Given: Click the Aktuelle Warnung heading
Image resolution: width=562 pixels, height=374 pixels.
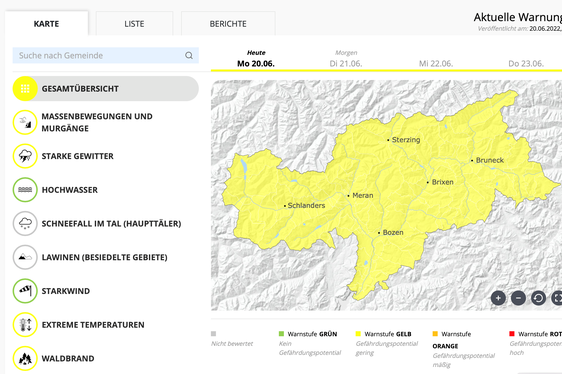Looking at the screenshot, I should pyautogui.click(x=518, y=17).
